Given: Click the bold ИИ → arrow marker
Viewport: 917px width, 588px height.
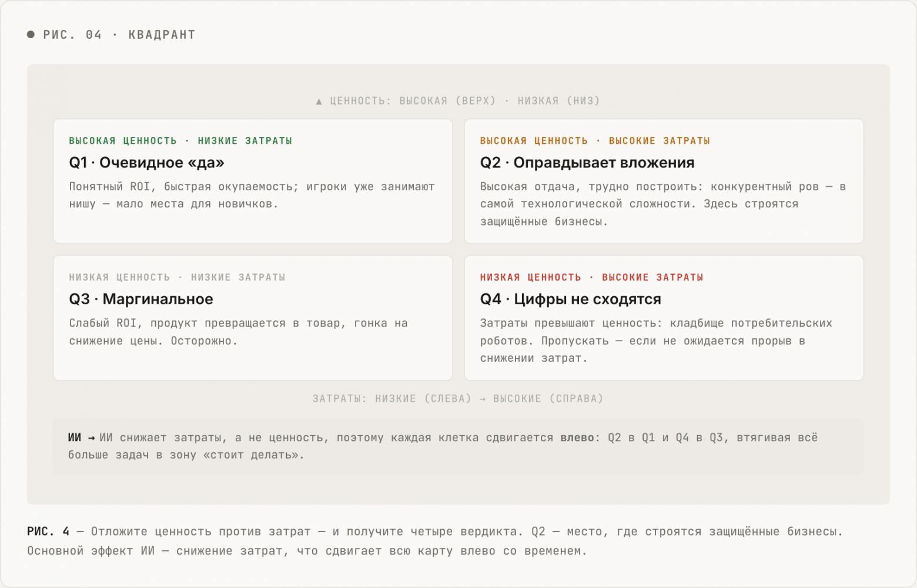Looking at the screenshot, I should (82, 438).
